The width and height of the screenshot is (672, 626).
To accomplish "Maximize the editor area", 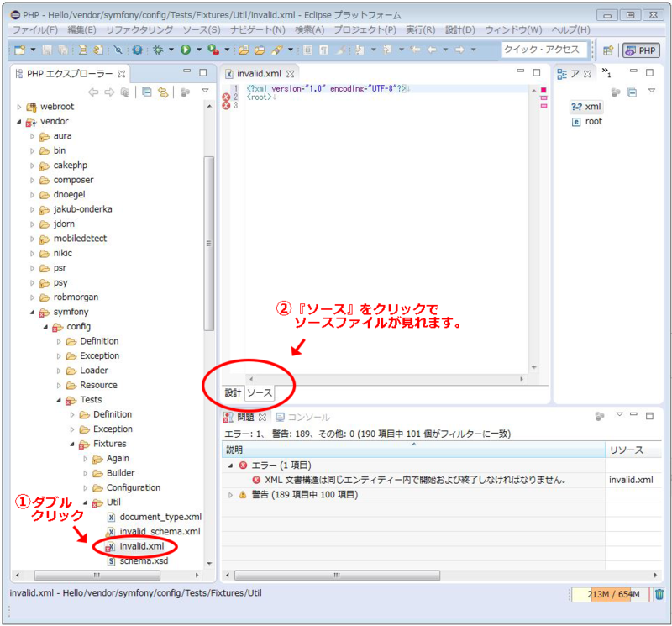I will coord(537,72).
